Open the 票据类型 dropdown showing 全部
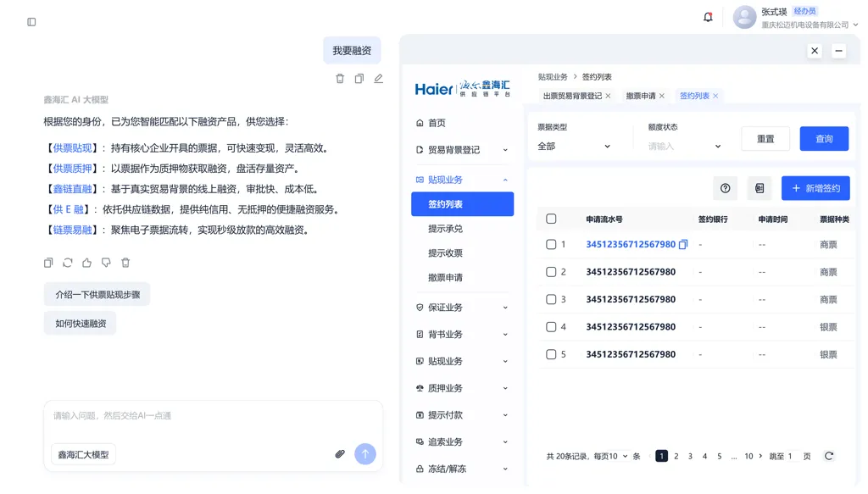868x494 pixels. (574, 147)
